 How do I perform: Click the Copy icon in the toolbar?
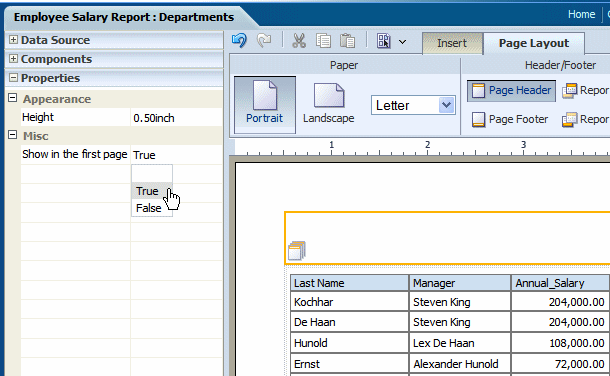tap(323, 40)
